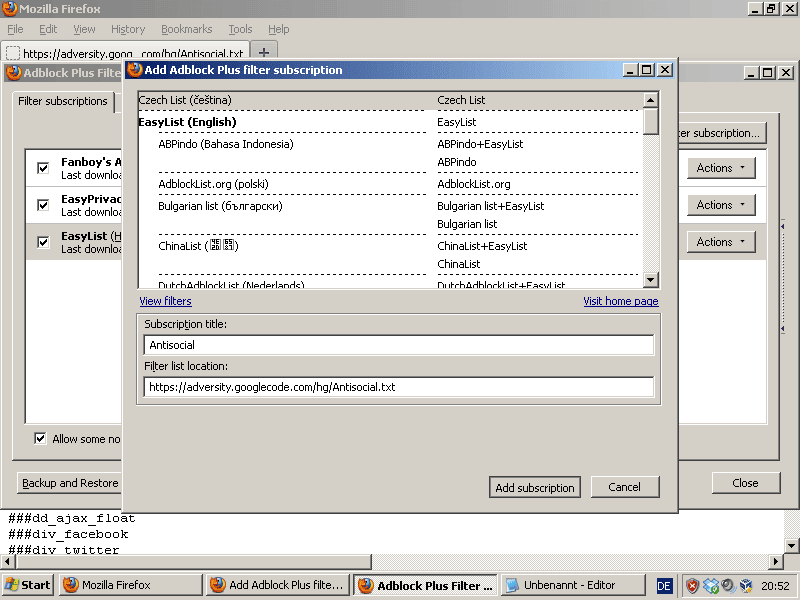Click the system clock showing 20:52
Image resolution: width=800 pixels, height=600 pixels.
point(776,585)
